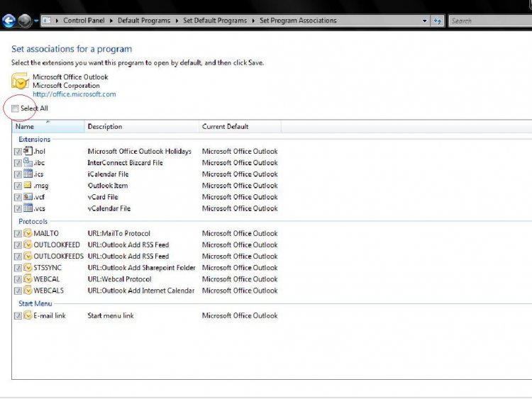This screenshot has width=532, height=399.
Task: Select 'URL:Outlook Add Internet Calendar' description
Action: point(141,291)
